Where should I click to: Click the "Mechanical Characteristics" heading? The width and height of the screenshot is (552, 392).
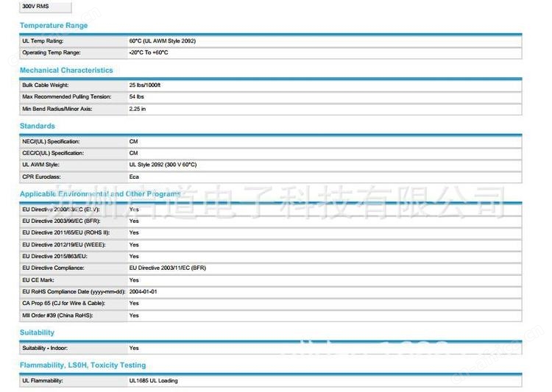[x=66, y=70]
